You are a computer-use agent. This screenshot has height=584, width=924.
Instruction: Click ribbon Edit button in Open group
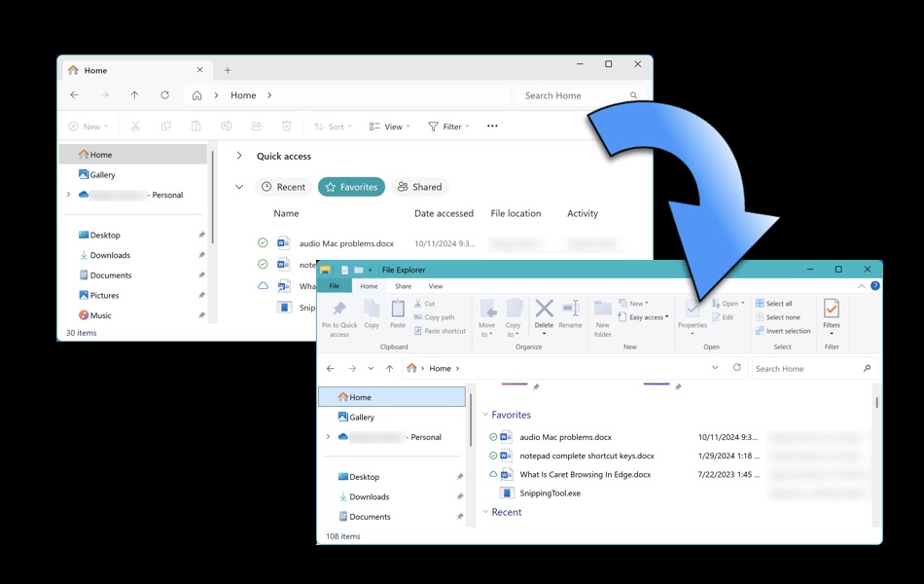pyautogui.click(x=723, y=316)
